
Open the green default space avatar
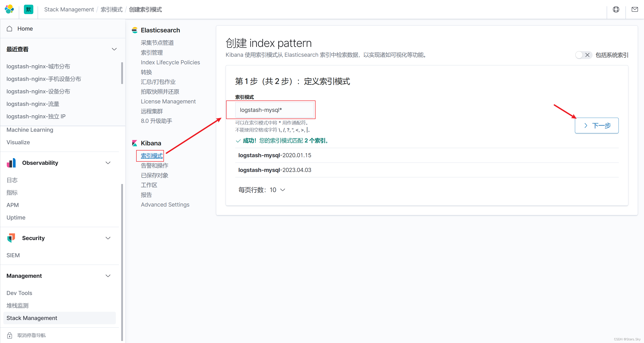28,9
